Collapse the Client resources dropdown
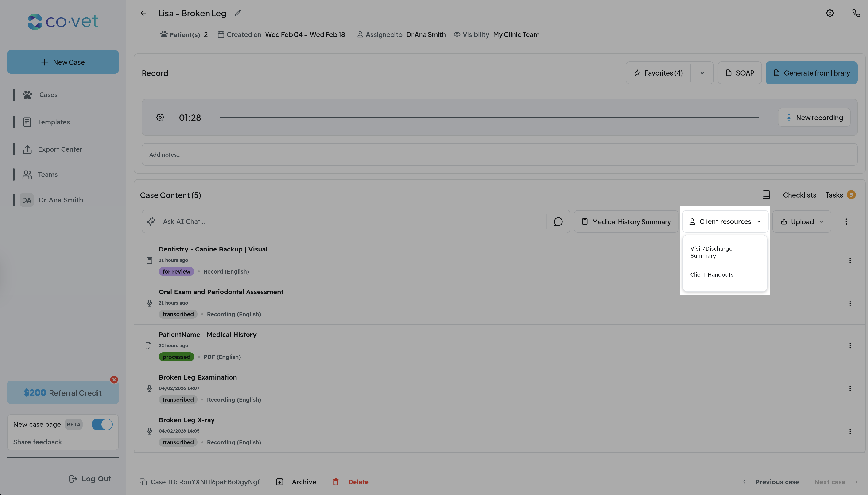Viewport: 868px width, 495px height. 725,222
